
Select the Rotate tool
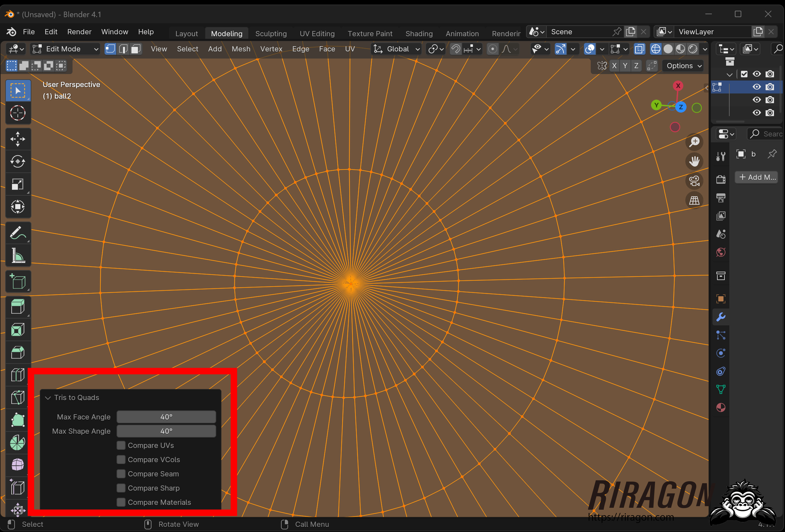[17, 162]
